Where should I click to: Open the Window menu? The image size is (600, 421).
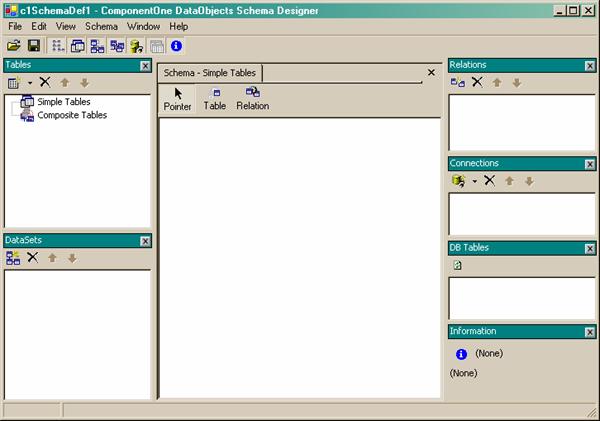click(143, 26)
